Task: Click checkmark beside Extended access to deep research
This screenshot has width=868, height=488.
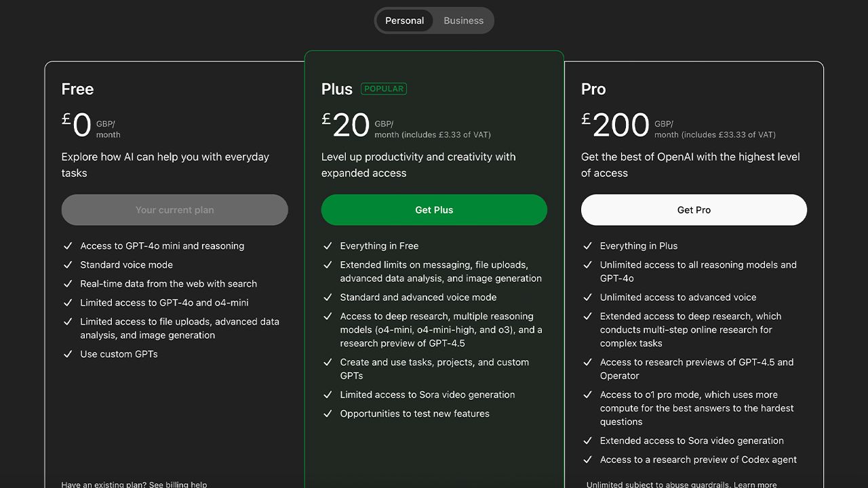Action: 587,317
